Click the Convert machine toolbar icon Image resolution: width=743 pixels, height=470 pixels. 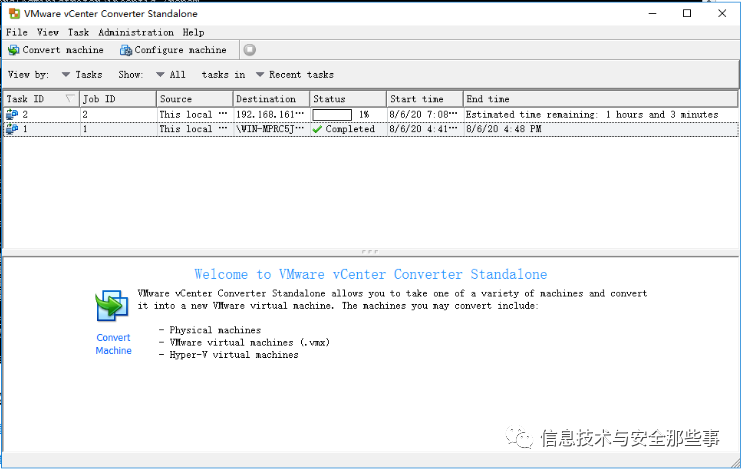click(13, 50)
